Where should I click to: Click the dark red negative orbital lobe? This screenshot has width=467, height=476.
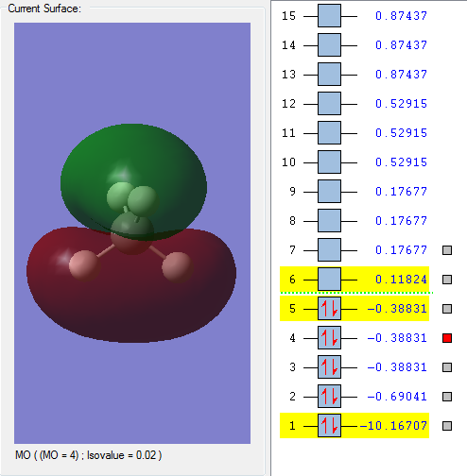(x=132, y=302)
